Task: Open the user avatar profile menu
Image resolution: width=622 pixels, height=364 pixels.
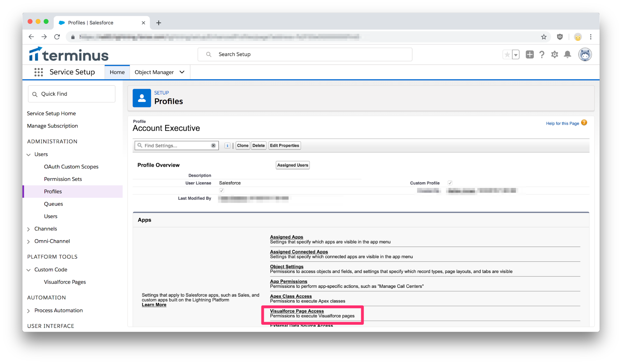Action: coord(585,54)
